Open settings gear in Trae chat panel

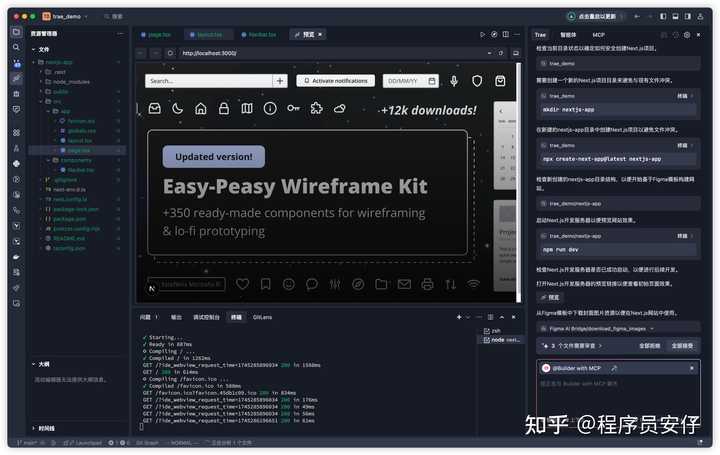(x=687, y=34)
